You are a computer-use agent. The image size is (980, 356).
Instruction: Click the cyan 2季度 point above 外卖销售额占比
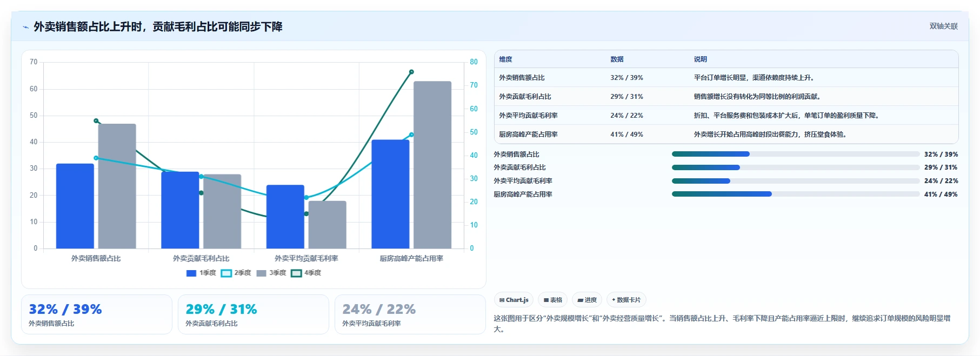click(x=96, y=158)
